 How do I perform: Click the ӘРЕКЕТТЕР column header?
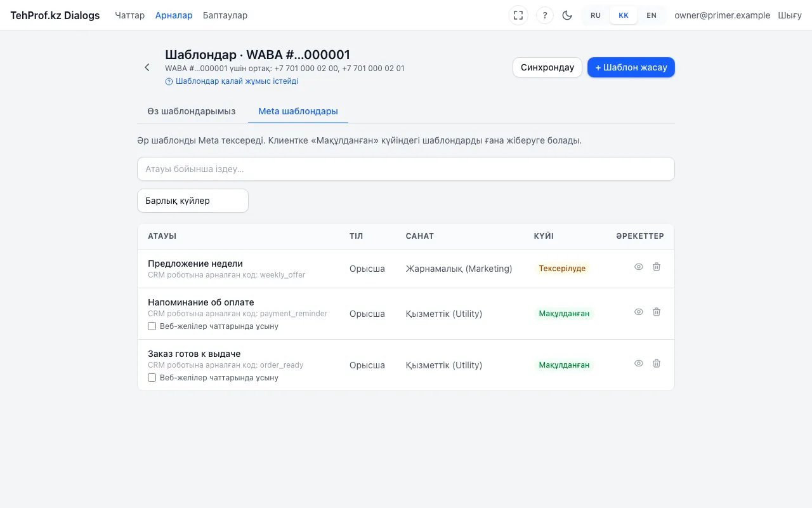[640, 236]
